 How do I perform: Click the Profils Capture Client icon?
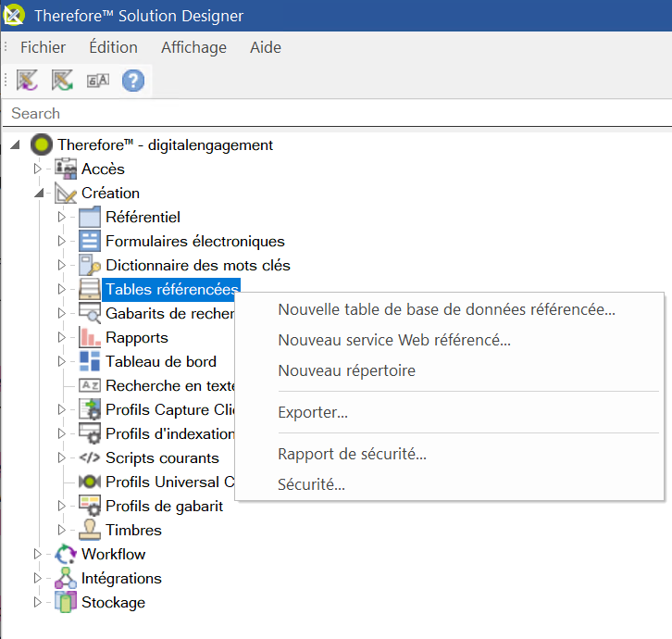[x=90, y=409]
